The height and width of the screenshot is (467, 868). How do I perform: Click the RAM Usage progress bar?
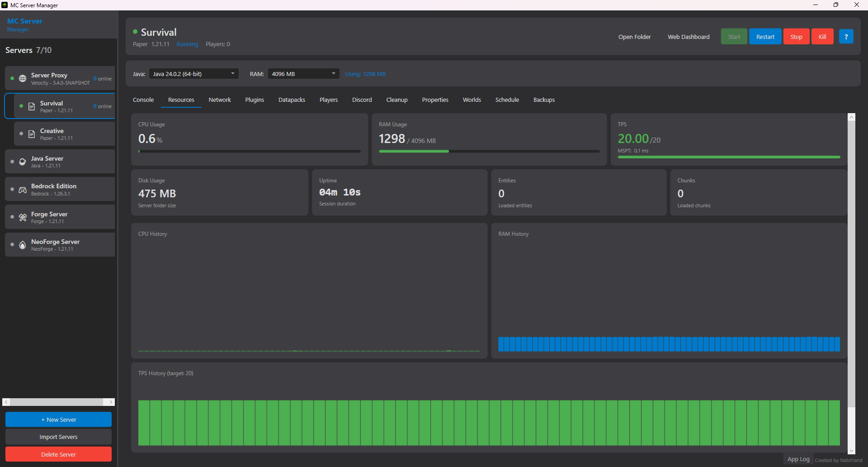[x=489, y=151]
